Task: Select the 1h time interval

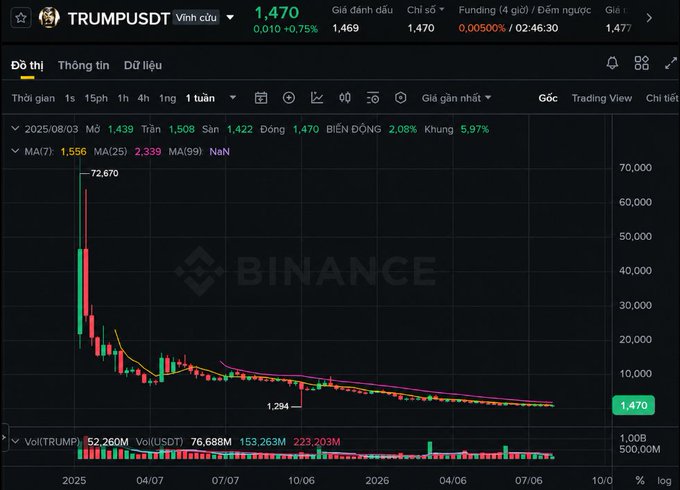Action: click(x=123, y=98)
